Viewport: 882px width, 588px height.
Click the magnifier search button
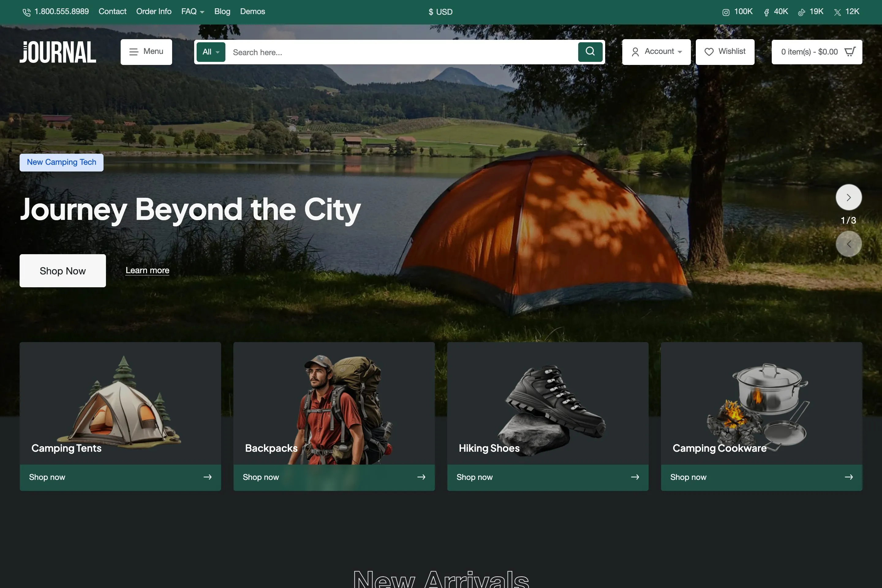(x=590, y=52)
